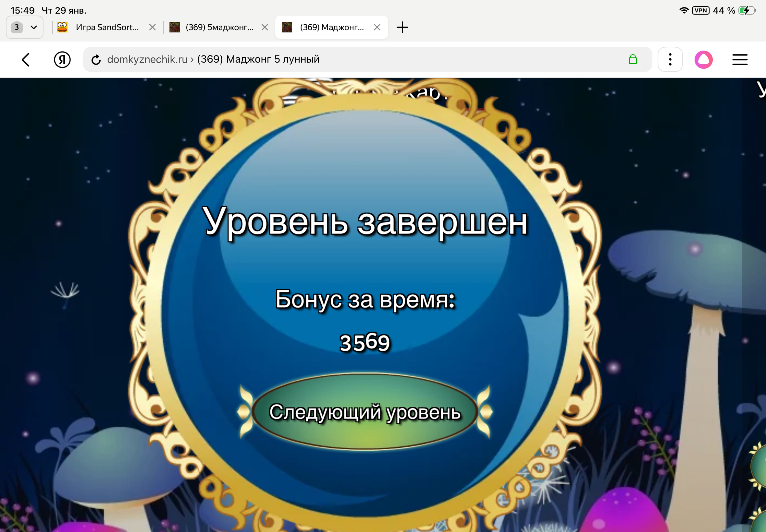Open site security info via lock icon
This screenshot has width=766, height=532.
[x=633, y=59]
